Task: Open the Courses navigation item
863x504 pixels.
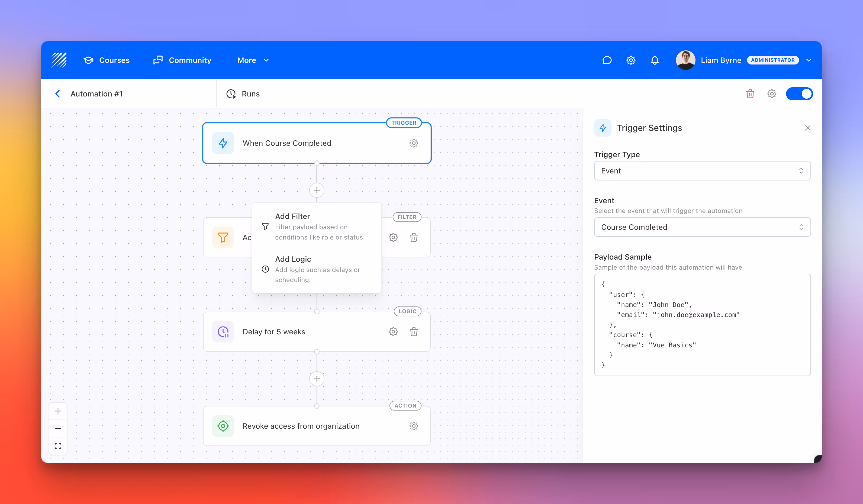Action: click(x=107, y=60)
